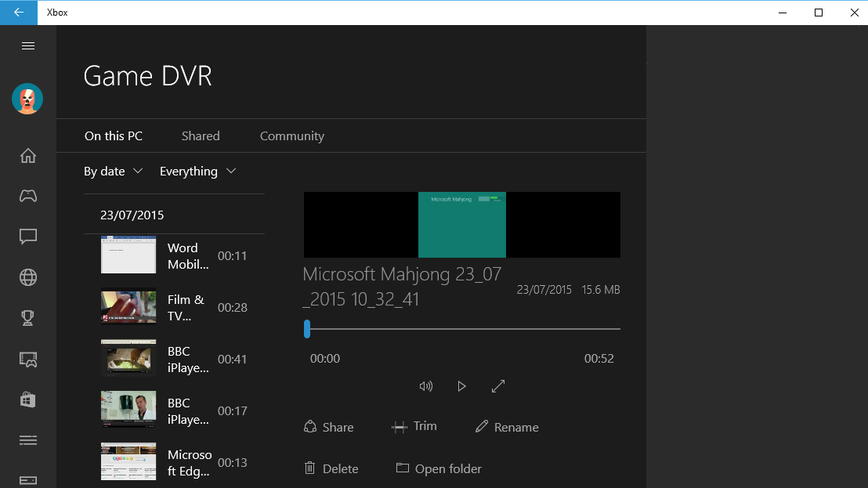Open the Store shopping bag icon
868x488 pixels.
click(x=27, y=399)
